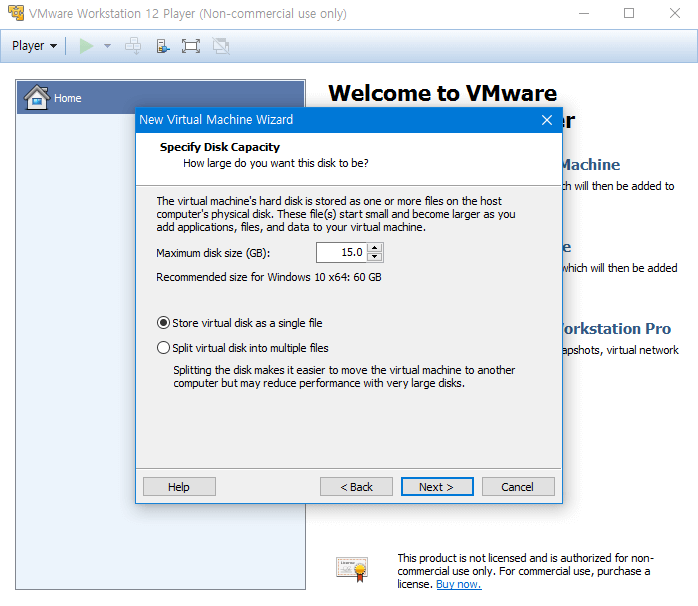The height and width of the screenshot is (606, 698).
Task: Click the green Power On play icon
Action: point(86,46)
